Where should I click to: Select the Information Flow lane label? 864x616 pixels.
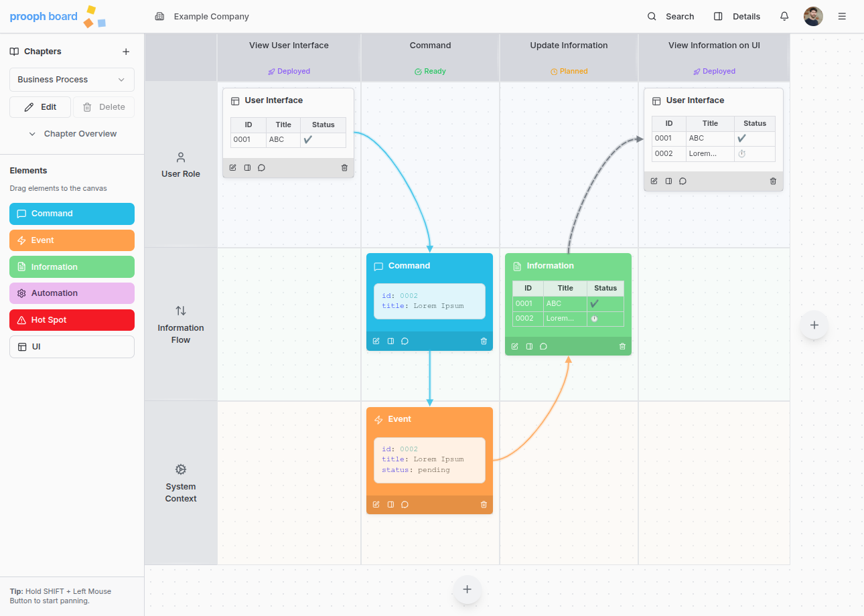[x=181, y=325]
